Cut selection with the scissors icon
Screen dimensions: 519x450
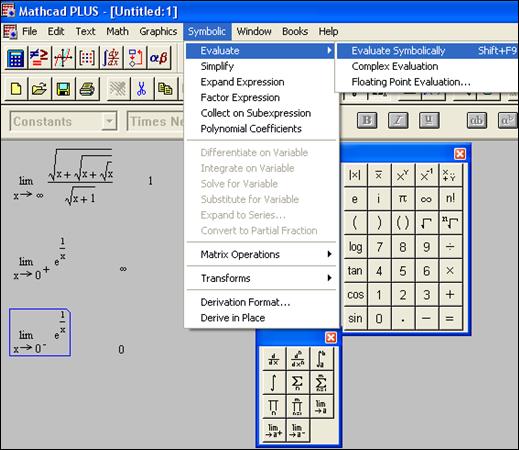pos(142,89)
